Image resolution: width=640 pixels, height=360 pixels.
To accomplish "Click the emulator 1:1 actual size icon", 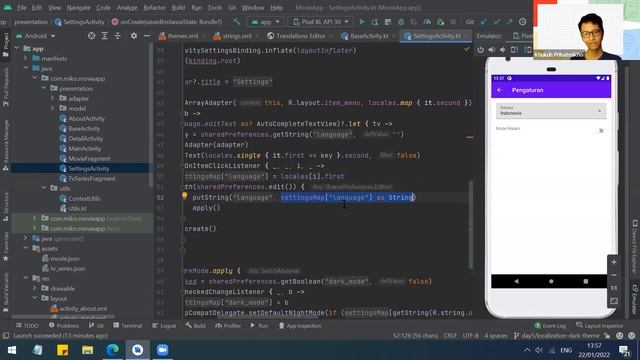I will click(613, 288).
